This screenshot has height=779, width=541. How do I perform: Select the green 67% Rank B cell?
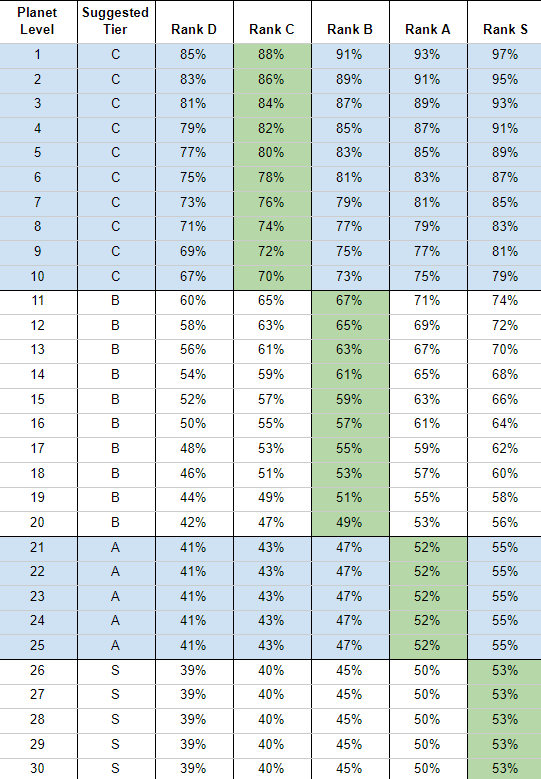coord(350,302)
